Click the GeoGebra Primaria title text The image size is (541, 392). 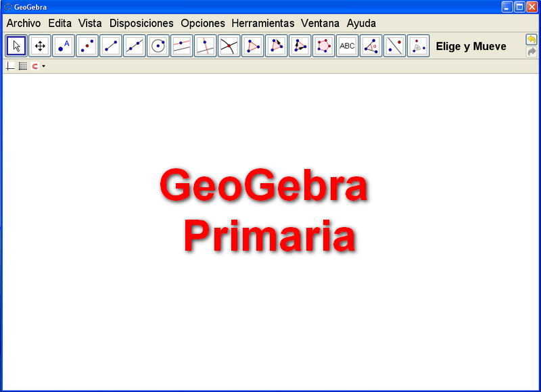[x=265, y=211]
